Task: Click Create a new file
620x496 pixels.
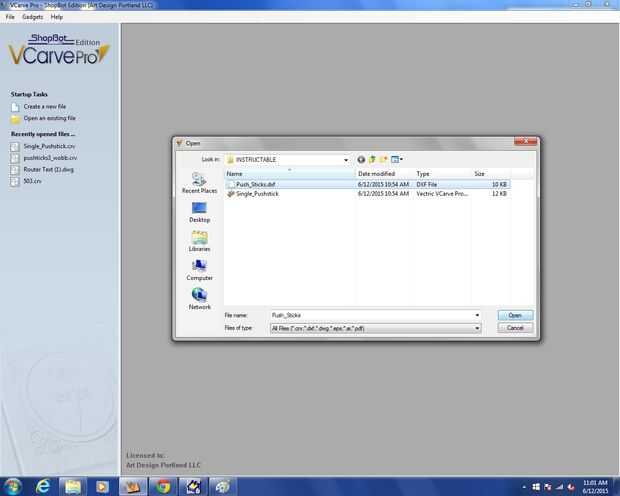Action: pyautogui.click(x=45, y=106)
